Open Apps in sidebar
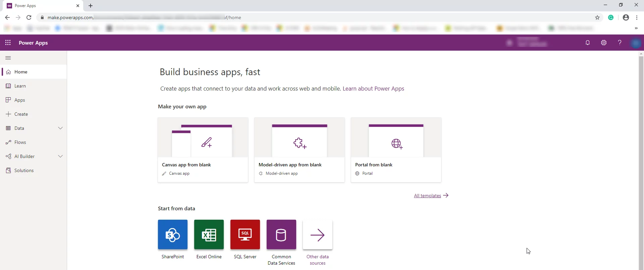This screenshot has width=644, height=270. pyautogui.click(x=34, y=100)
